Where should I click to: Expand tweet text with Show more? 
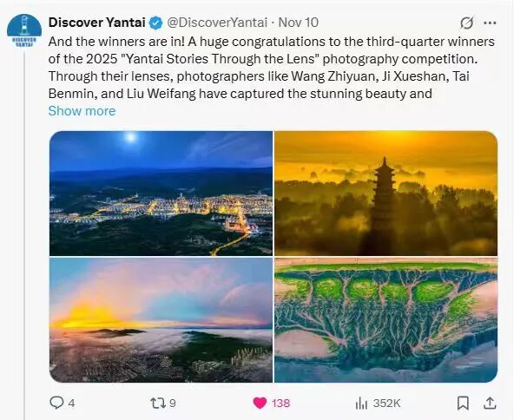(x=82, y=110)
